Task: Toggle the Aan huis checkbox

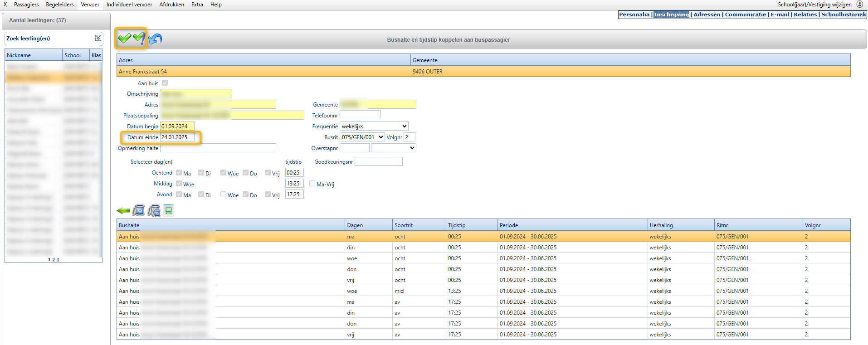Action: pyautogui.click(x=165, y=83)
